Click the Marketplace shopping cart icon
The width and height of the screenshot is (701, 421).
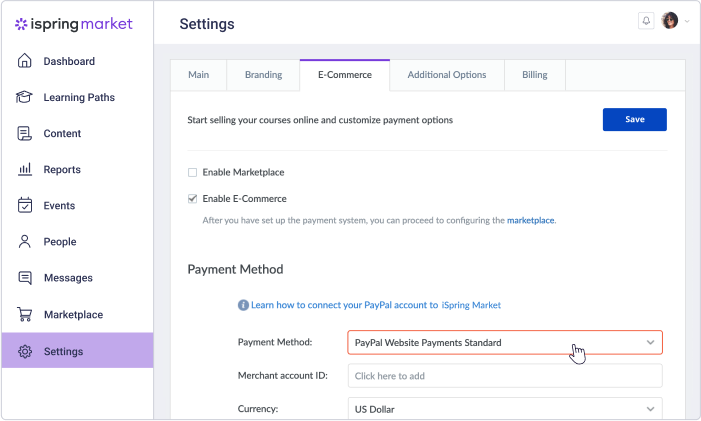25,314
